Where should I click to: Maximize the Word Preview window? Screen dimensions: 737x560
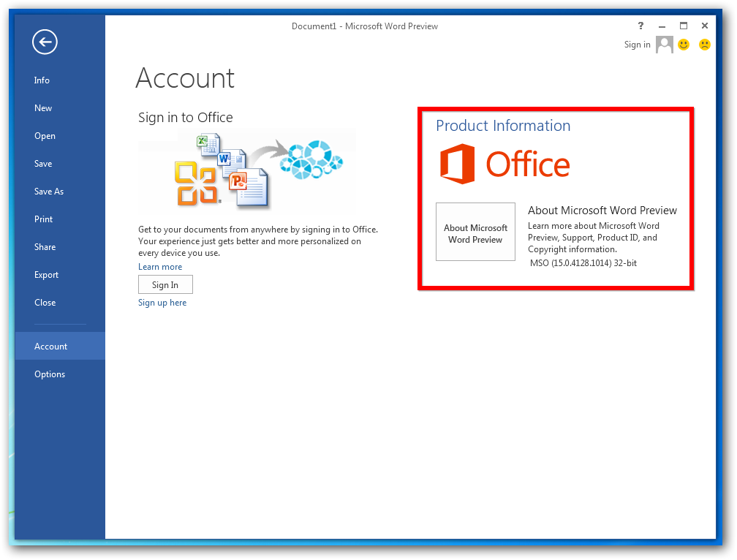(684, 26)
